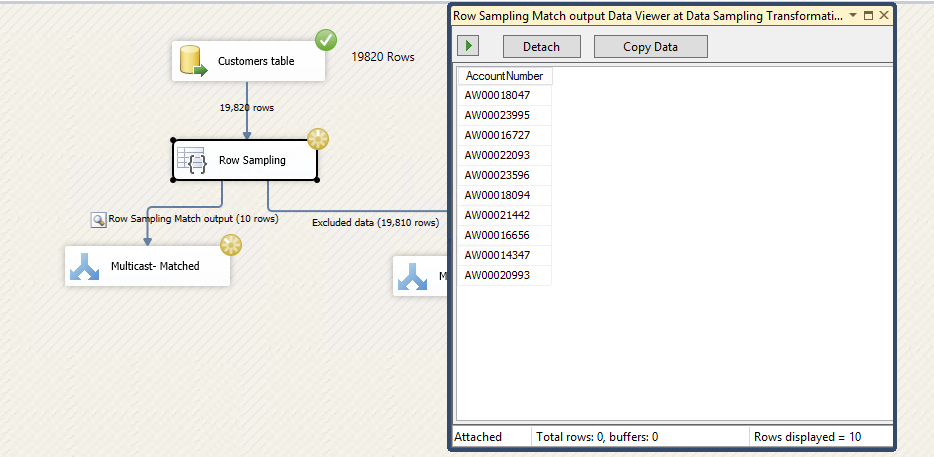Click the magnifier data viewer icon on Match output path

click(x=98, y=219)
